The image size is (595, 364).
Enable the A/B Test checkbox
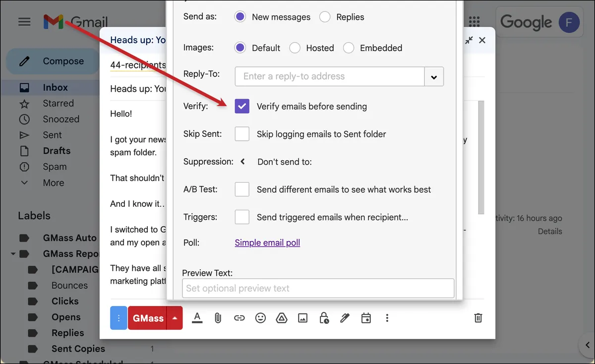click(x=242, y=189)
